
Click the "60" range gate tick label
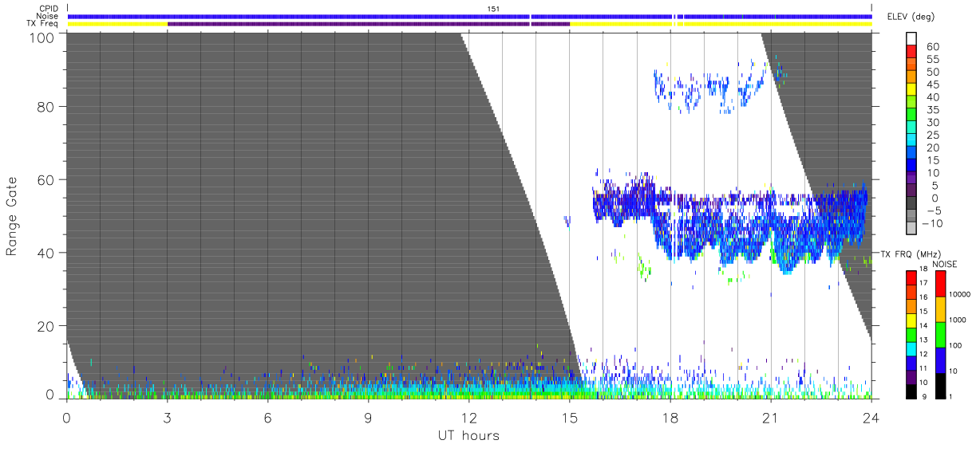pos(46,179)
